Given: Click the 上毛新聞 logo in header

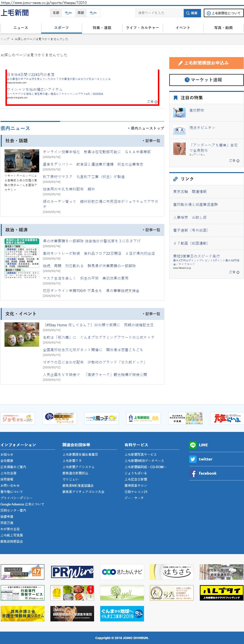Looking at the screenshot, I should (x=15, y=13).
